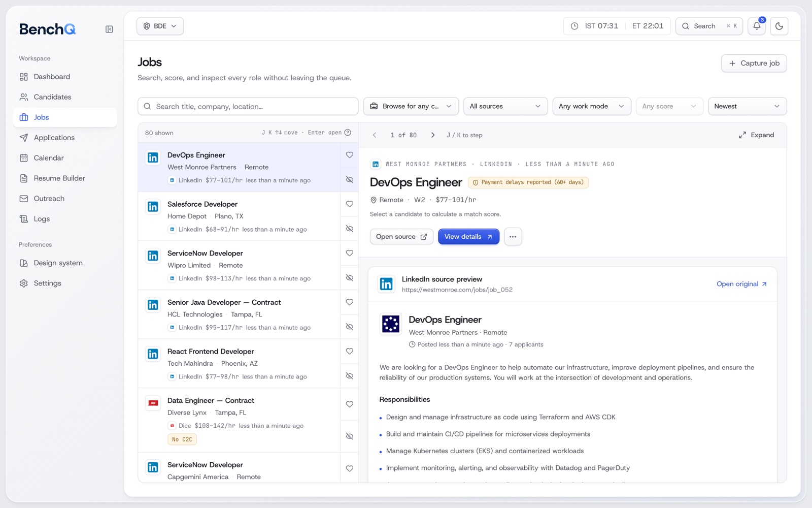Go to Dashboard in sidebar
The image size is (812, 508).
(x=65, y=77)
